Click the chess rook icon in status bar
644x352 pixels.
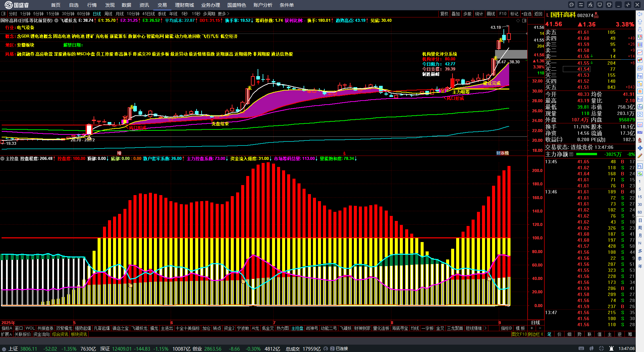tap(611, 349)
